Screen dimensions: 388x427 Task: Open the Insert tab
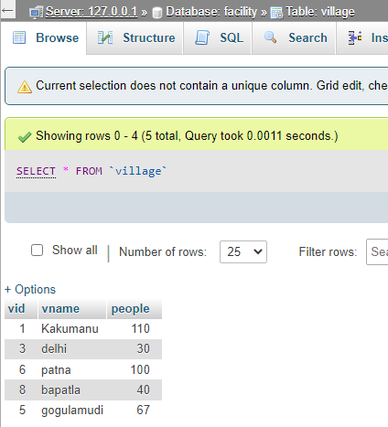pos(363,38)
